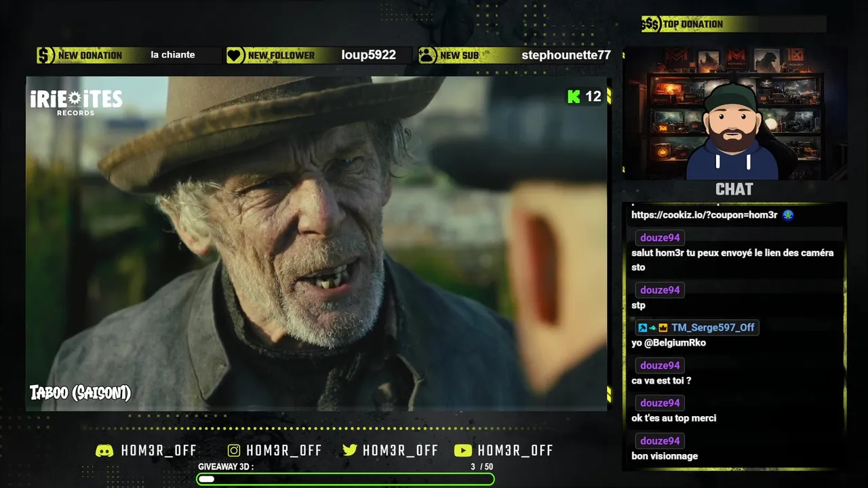Click the 'CHAT' header text
868x488 pixels.
734,190
